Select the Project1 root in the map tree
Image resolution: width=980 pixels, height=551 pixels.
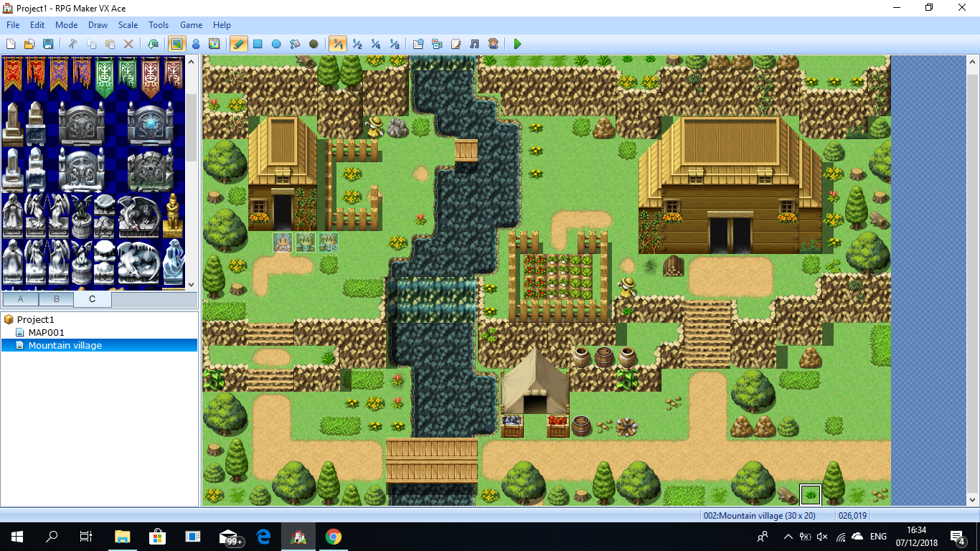coord(35,319)
